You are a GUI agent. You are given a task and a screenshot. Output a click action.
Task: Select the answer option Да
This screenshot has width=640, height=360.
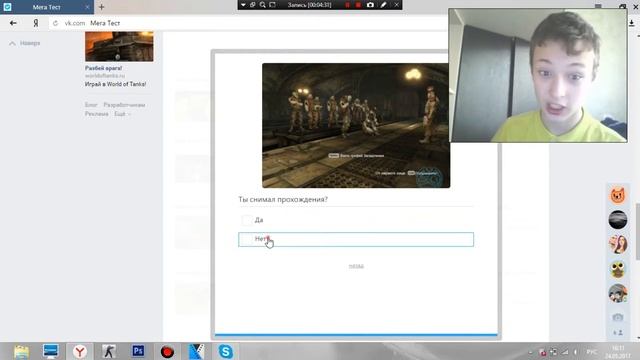[356, 220]
